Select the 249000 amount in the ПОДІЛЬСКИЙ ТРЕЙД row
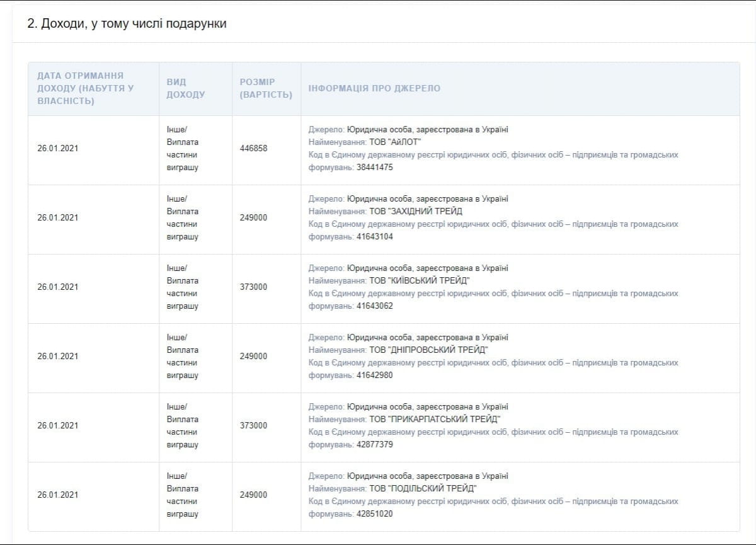756x545 pixels. coord(253,495)
